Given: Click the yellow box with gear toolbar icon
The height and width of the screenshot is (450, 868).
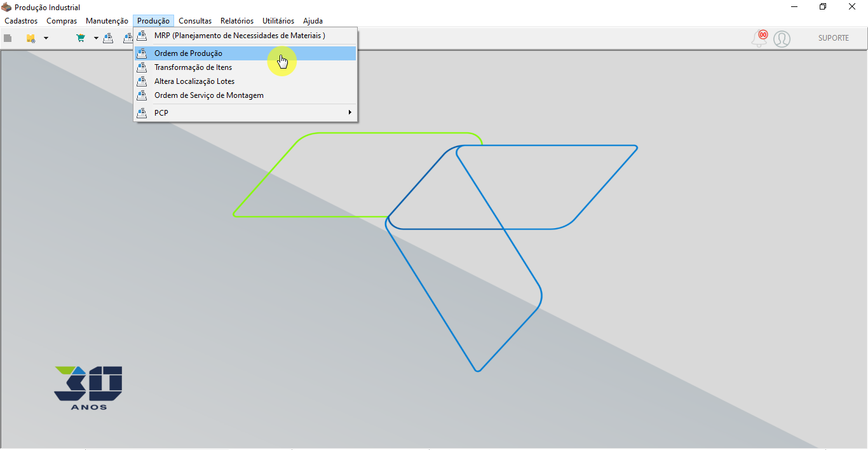Looking at the screenshot, I should pos(31,38).
